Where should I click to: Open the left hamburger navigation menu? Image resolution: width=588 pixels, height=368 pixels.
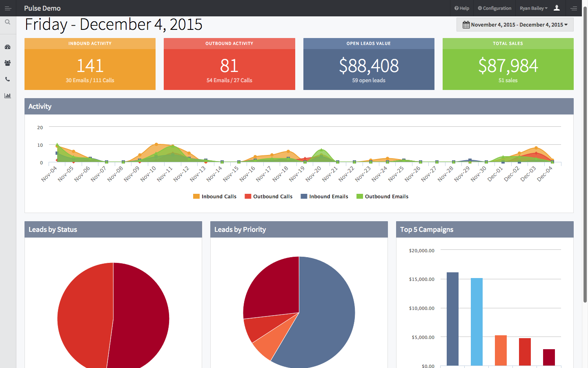(7, 8)
